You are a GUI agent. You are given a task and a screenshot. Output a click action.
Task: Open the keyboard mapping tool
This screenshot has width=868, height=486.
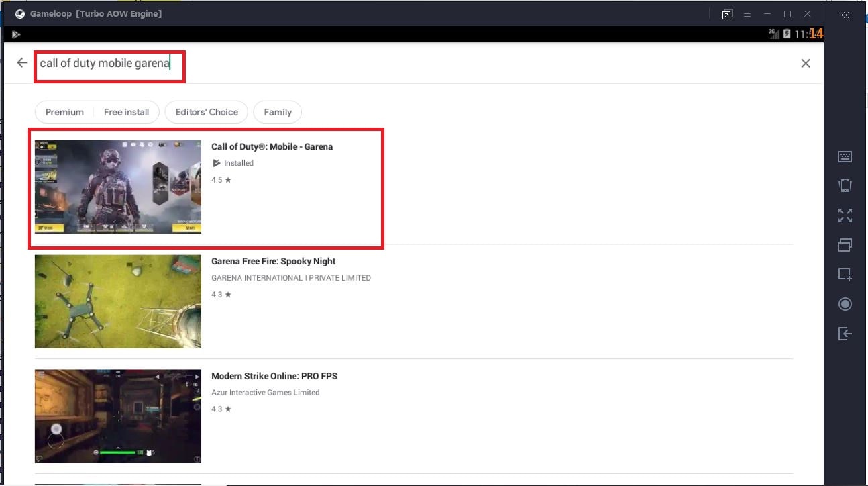coord(845,157)
